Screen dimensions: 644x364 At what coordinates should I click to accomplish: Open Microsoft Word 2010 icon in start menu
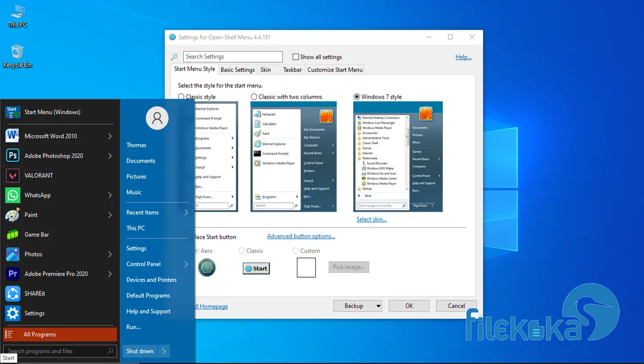click(x=12, y=136)
